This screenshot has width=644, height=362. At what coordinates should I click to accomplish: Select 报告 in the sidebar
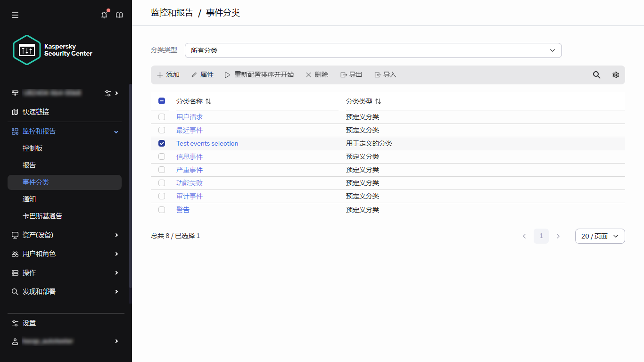pos(29,165)
